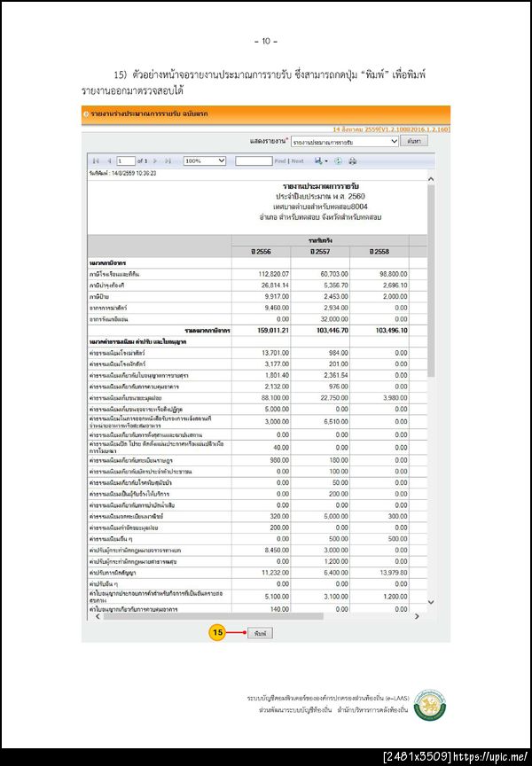Go to previous report page
This screenshot has height=766, width=532.
[109, 160]
